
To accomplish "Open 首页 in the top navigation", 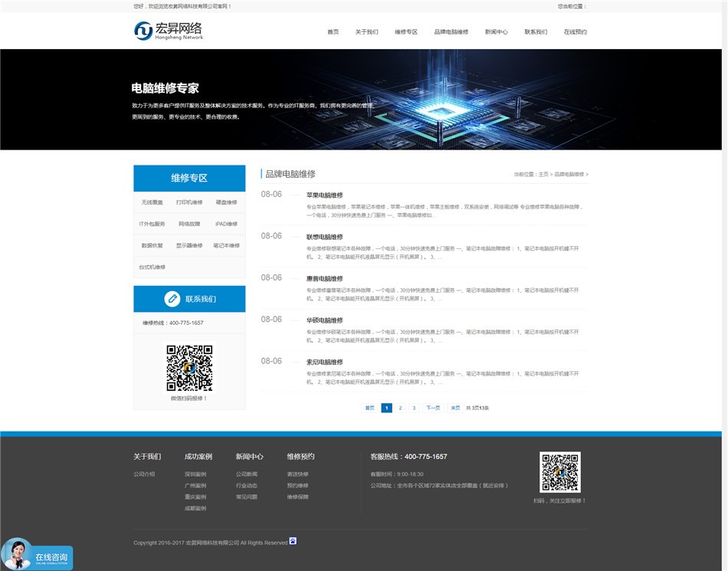I will pos(333,32).
